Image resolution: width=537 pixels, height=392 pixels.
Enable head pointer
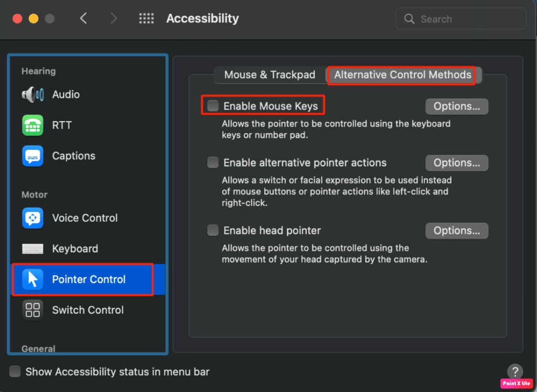(212, 230)
